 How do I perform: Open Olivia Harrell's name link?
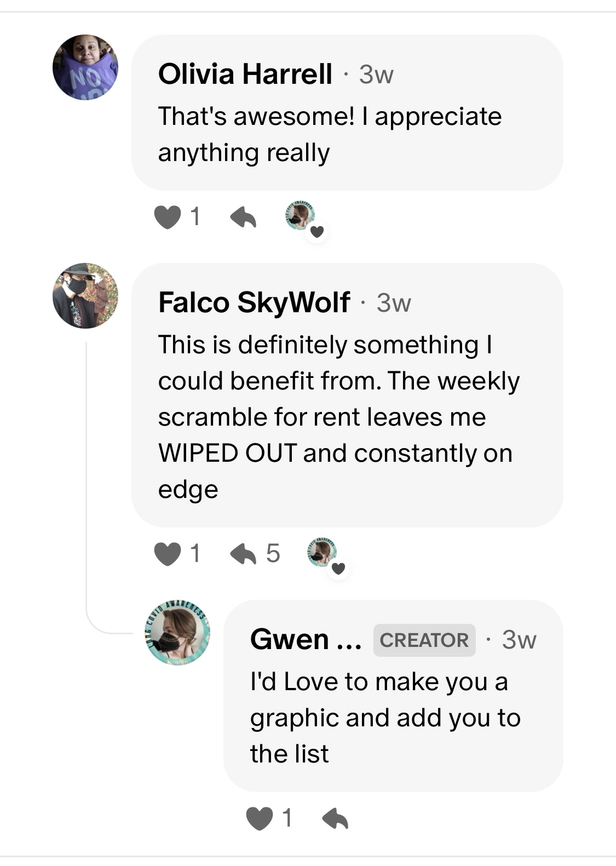tap(245, 74)
